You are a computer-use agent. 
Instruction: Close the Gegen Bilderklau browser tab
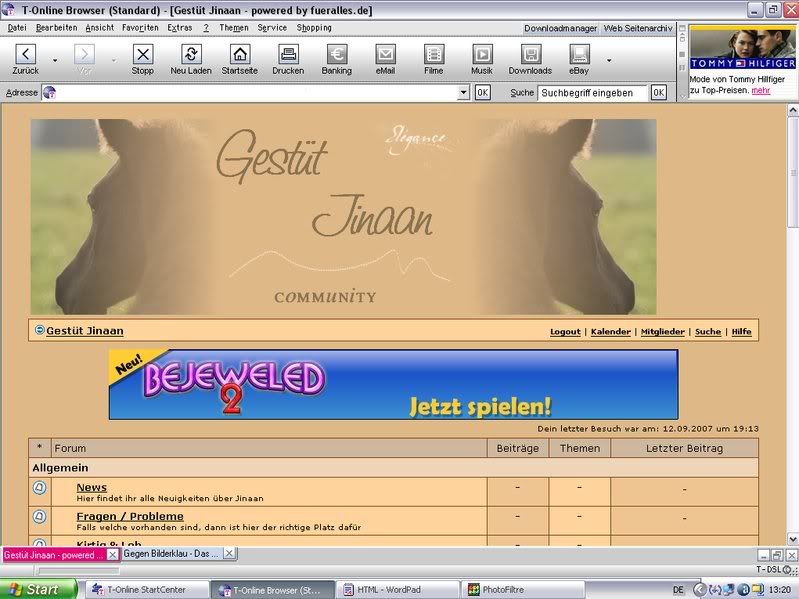[x=229, y=553]
